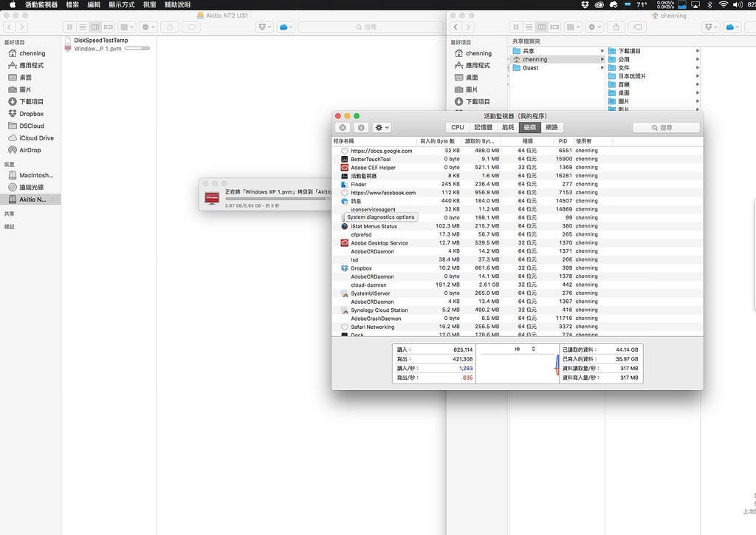Screen dimensions: 756x535
Task: Select the Guest folder in chenning window
Action: click(x=557, y=68)
